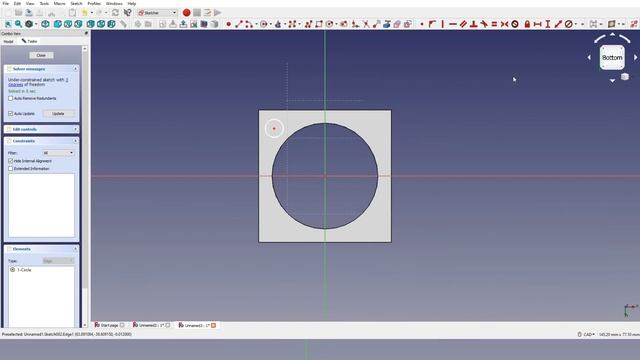
Task: Rotate view left with cube arrow
Action: (589, 58)
